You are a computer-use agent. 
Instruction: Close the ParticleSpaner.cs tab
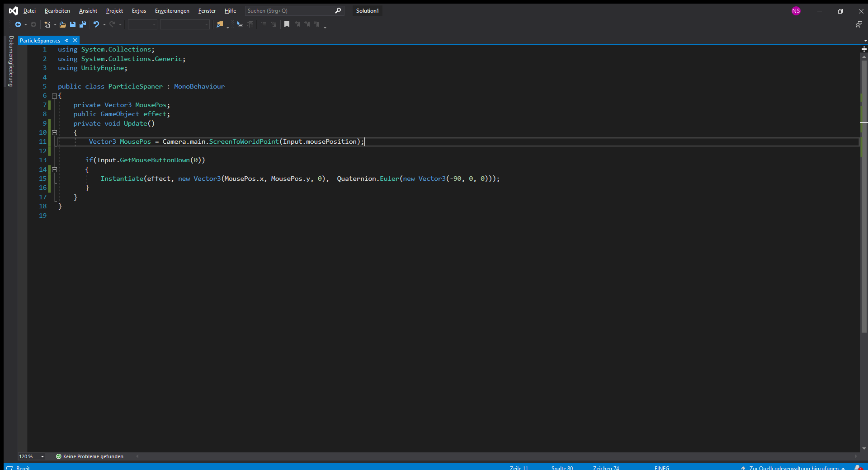pos(75,41)
